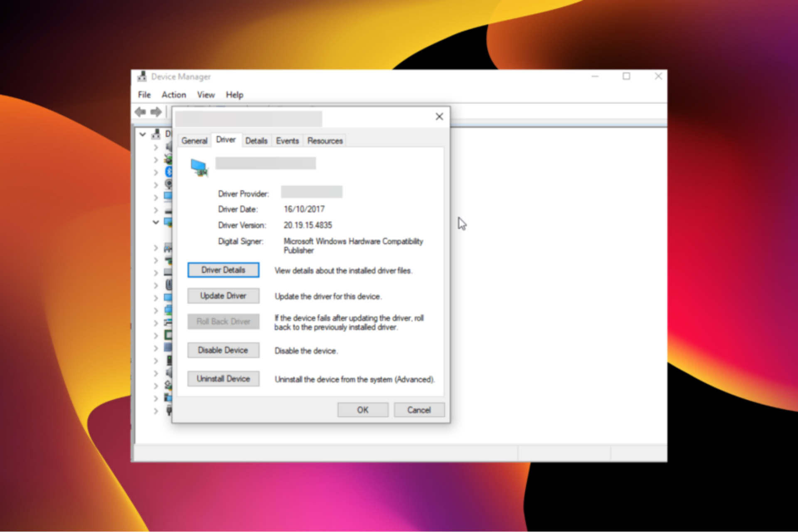The image size is (798, 532).
Task: Open the Action menu
Action: 174,95
